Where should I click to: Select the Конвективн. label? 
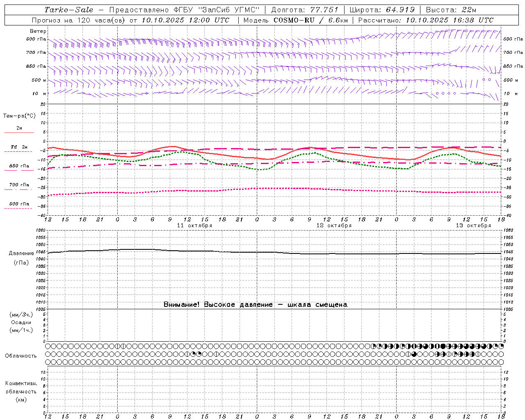(21, 383)
